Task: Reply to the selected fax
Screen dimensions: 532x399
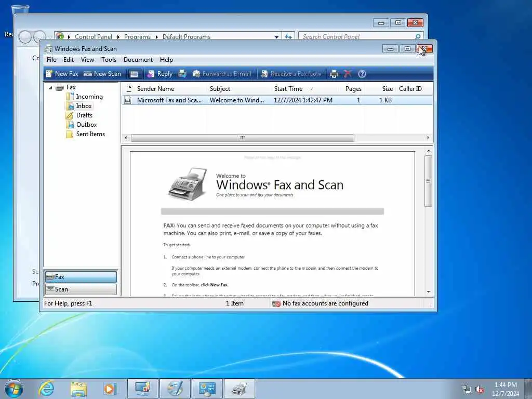Action: pos(160,74)
